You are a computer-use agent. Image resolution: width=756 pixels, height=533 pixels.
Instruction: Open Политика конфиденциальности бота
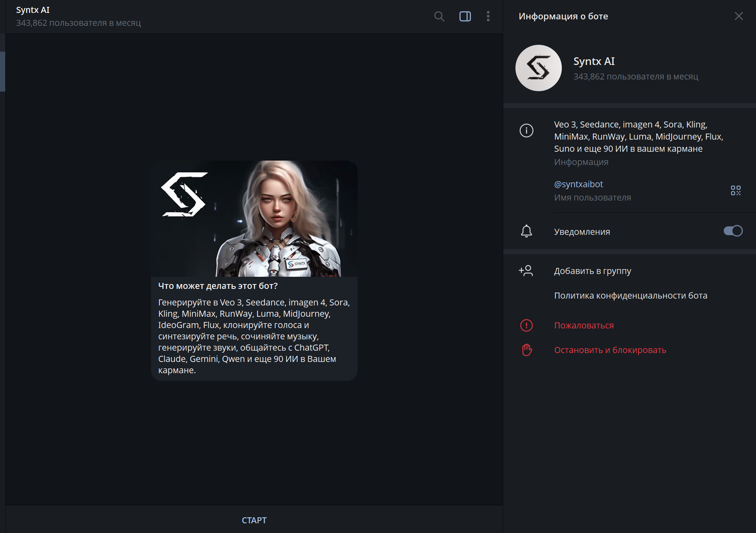click(630, 296)
